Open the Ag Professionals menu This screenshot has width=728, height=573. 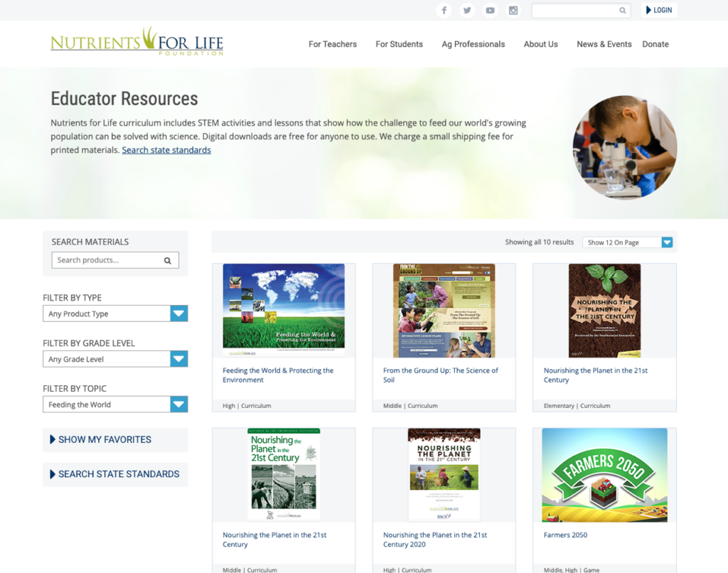click(473, 44)
